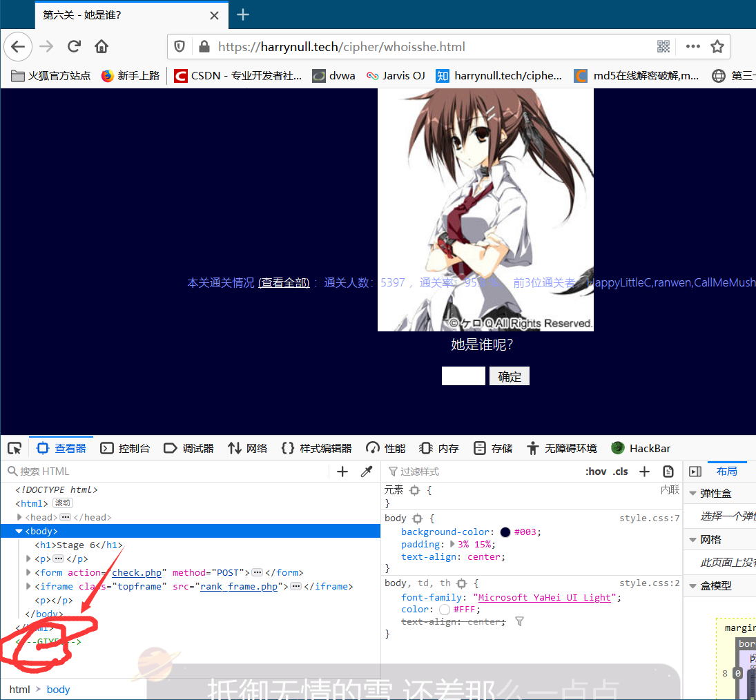The height and width of the screenshot is (700, 756).
Task: Click the filter icon on overridden text-align property
Action: click(519, 621)
